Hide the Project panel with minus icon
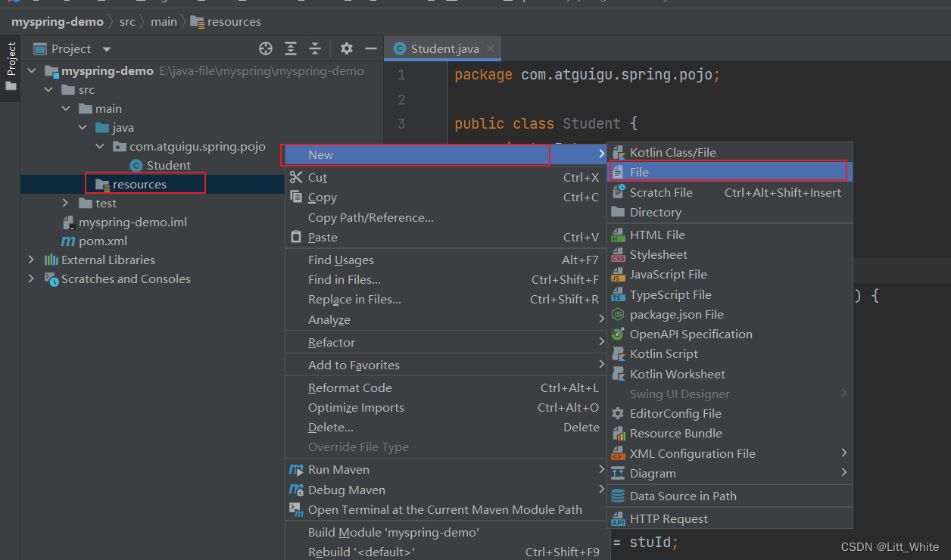Screen dimensions: 951x560 pos(371,48)
